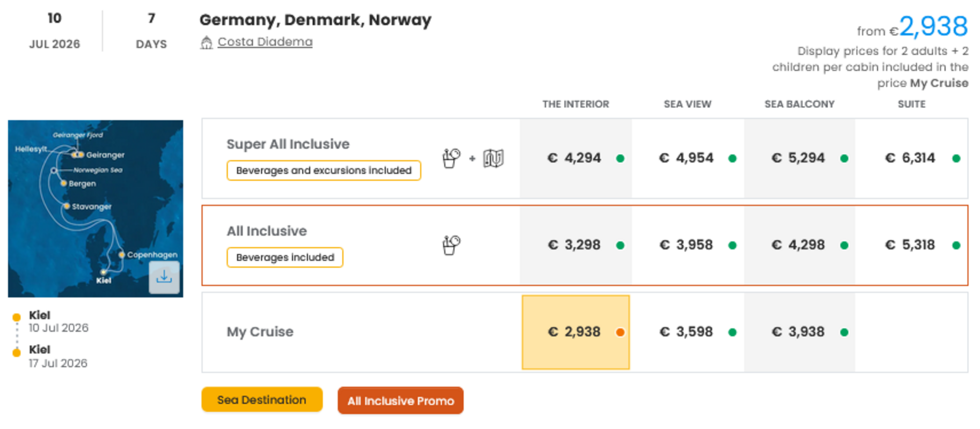Click the map download icon

[164, 277]
